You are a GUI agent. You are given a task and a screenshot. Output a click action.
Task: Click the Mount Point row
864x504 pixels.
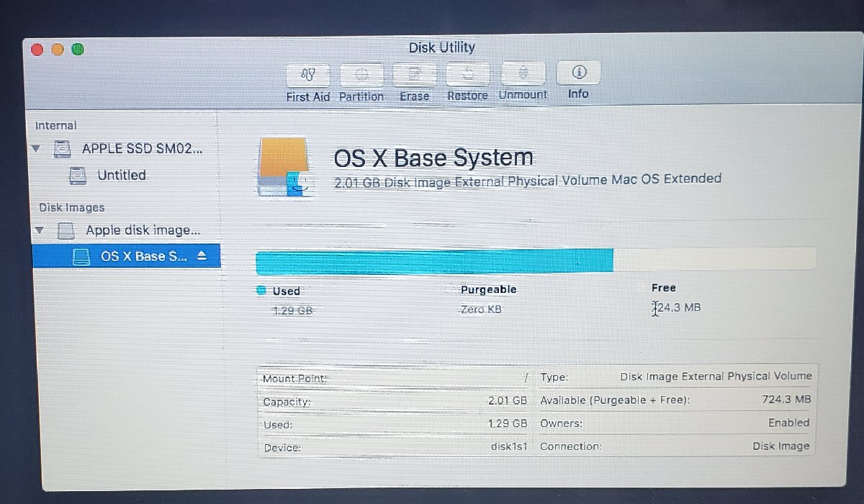(x=395, y=378)
